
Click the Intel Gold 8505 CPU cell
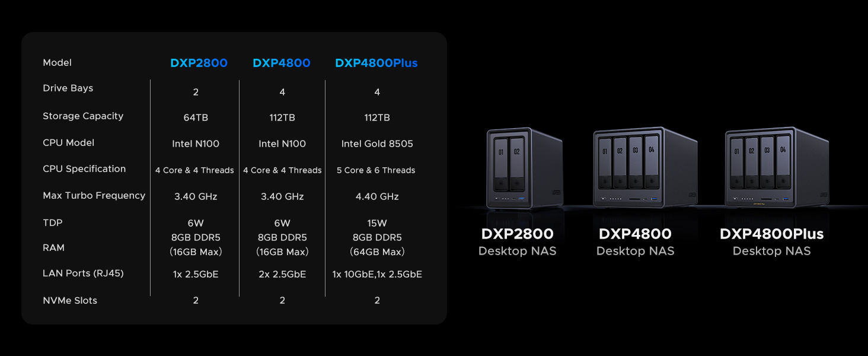377,144
